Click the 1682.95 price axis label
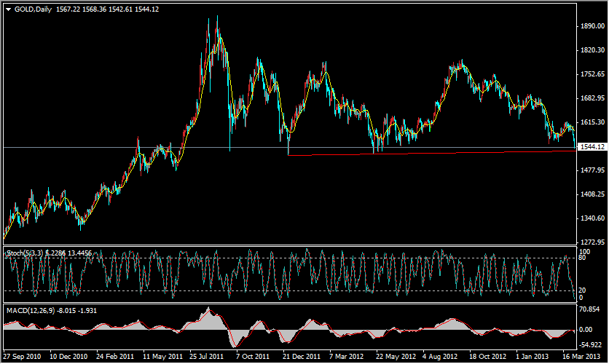Screen dimensions: 609x364 (x=593, y=98)
